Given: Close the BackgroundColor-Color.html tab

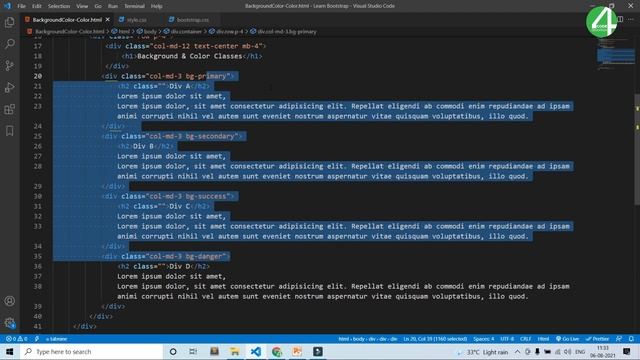Looking at the screenshot, I should point(108,20).
